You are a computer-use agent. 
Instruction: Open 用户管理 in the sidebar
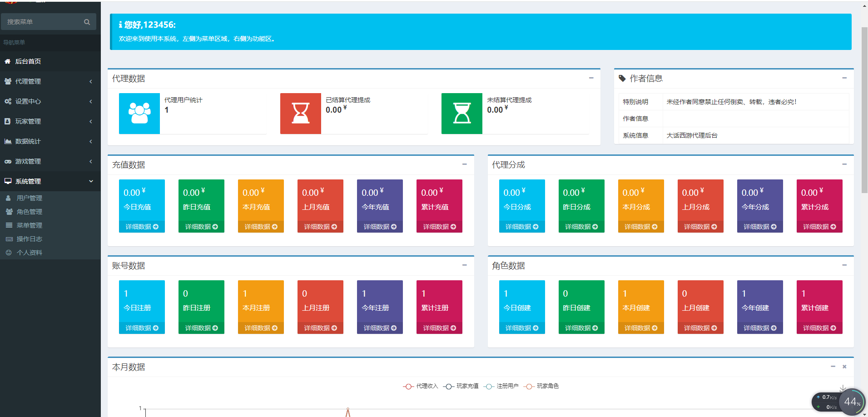(30, 198)
